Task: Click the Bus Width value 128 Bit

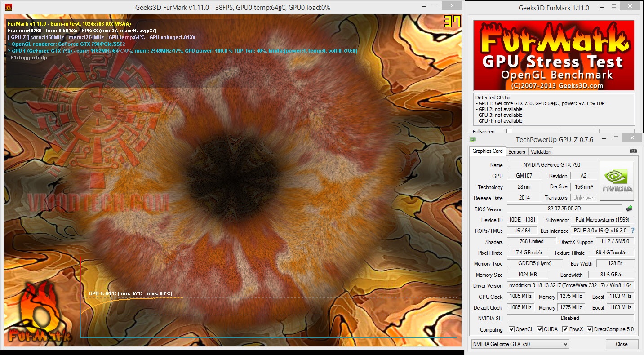Action: pyautogui.click(x=615, y=263)
